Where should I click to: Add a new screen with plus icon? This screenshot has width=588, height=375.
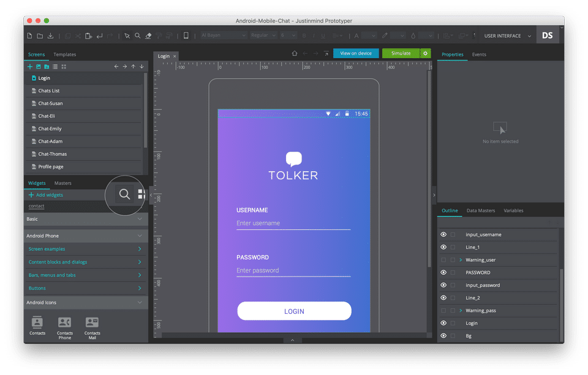30,67
